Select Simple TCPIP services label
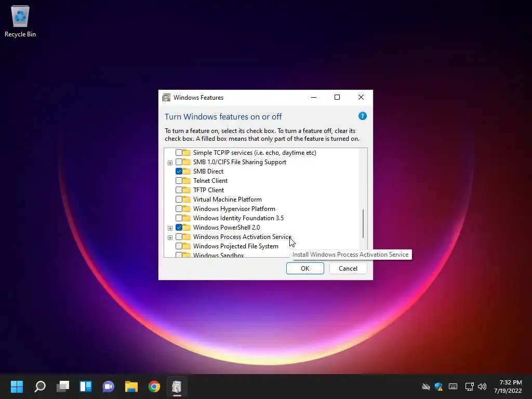Viewport: 532px width, 399px height. (255, 153)
